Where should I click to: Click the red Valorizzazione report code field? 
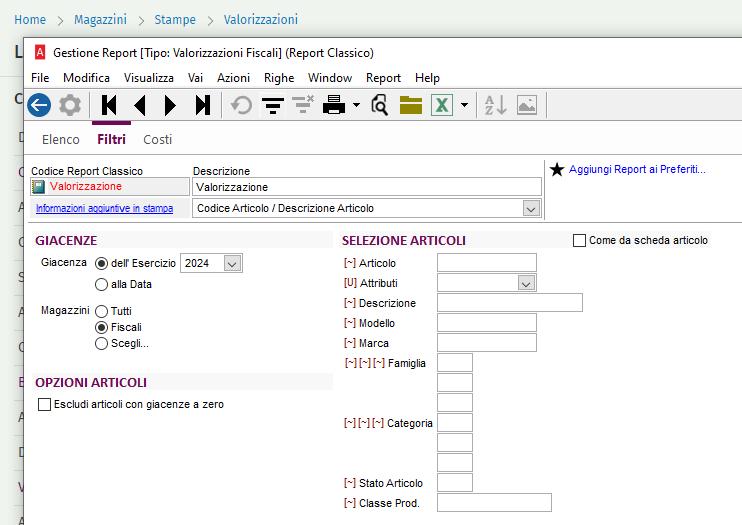click(x=110, y=187)
